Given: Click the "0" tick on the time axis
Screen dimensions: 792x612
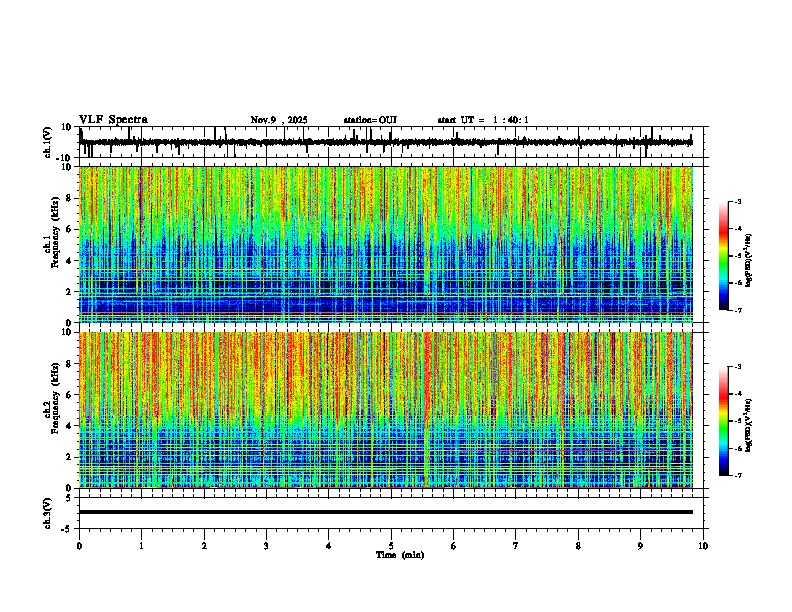Looking at the screenshot, I should click(79, 546).
